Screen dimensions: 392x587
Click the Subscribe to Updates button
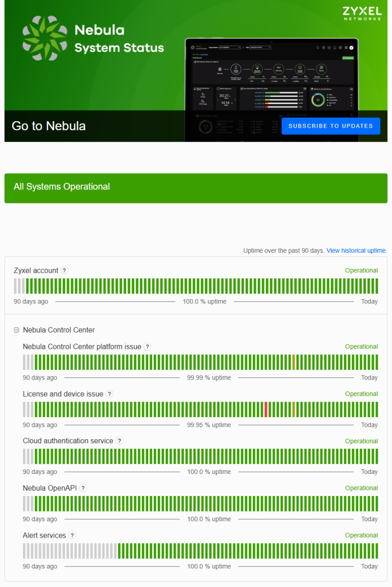tap(331, 126)
